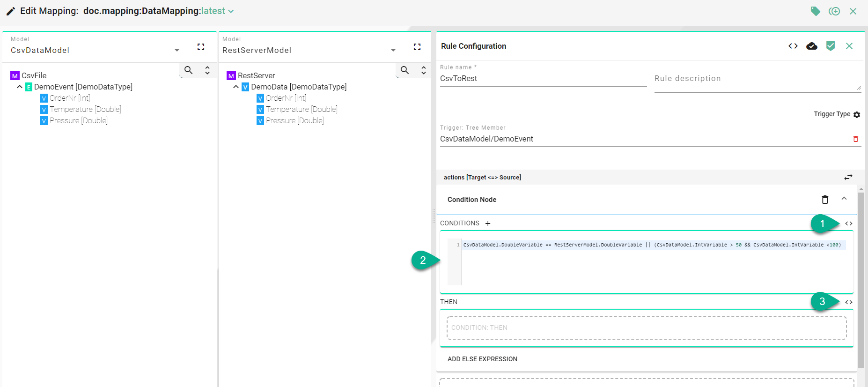Add a new condition with plus button

coord(488,223)
